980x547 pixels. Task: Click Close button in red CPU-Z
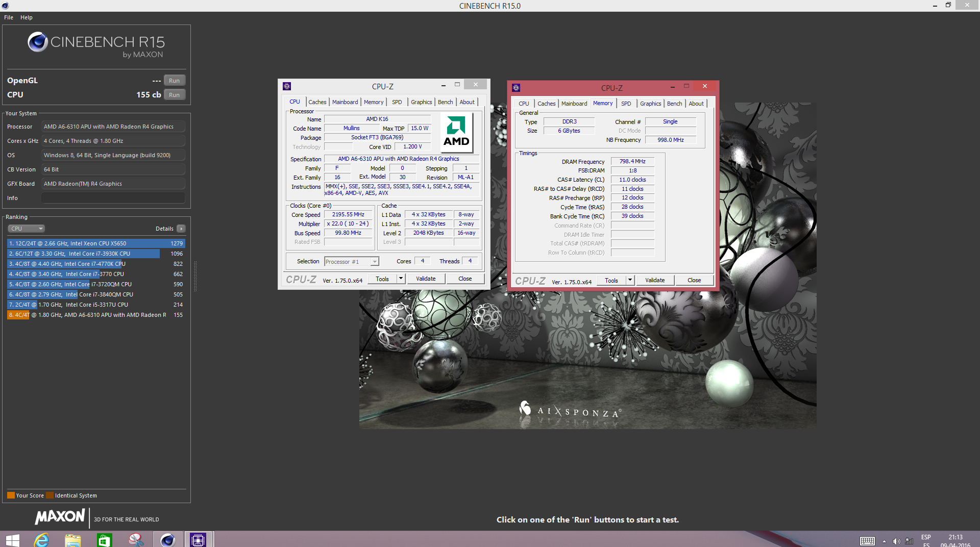pos(694,281)
